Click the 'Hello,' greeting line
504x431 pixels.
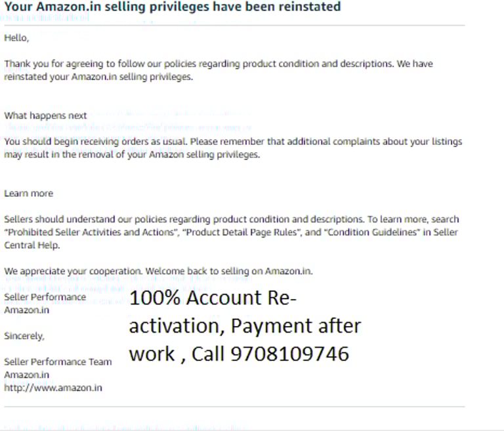click(16, 38)
